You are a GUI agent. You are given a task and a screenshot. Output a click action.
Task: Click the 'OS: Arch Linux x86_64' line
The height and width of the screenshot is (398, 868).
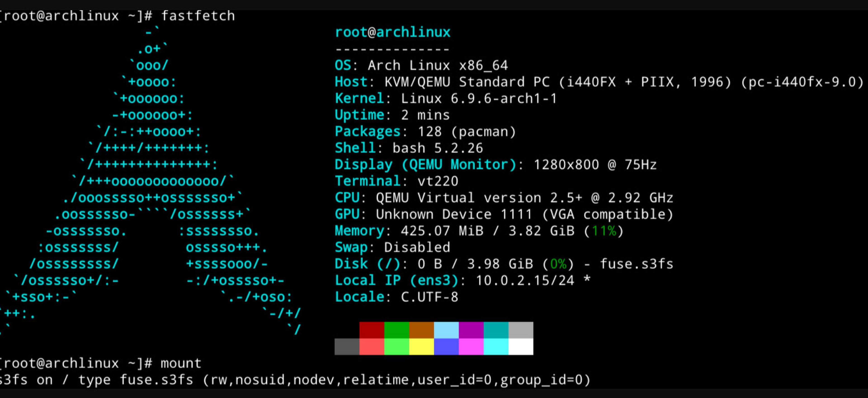tap(421, 65)
